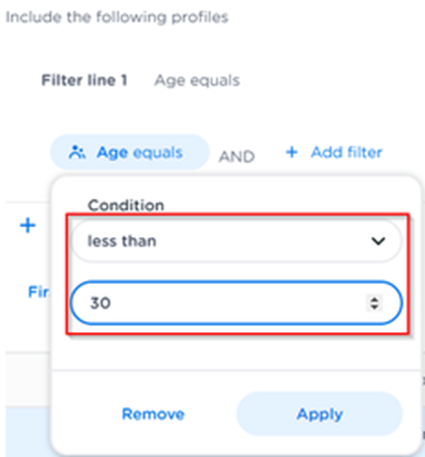
Task: Toggle the Age equals filter chip
Action: 130,152
